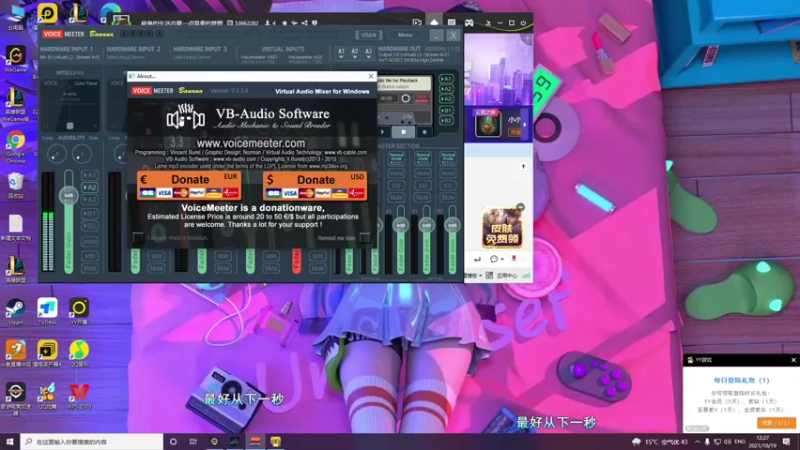Toggle B2 bus on Hardware Input 1 strip
800x450 pixels.
90,226
